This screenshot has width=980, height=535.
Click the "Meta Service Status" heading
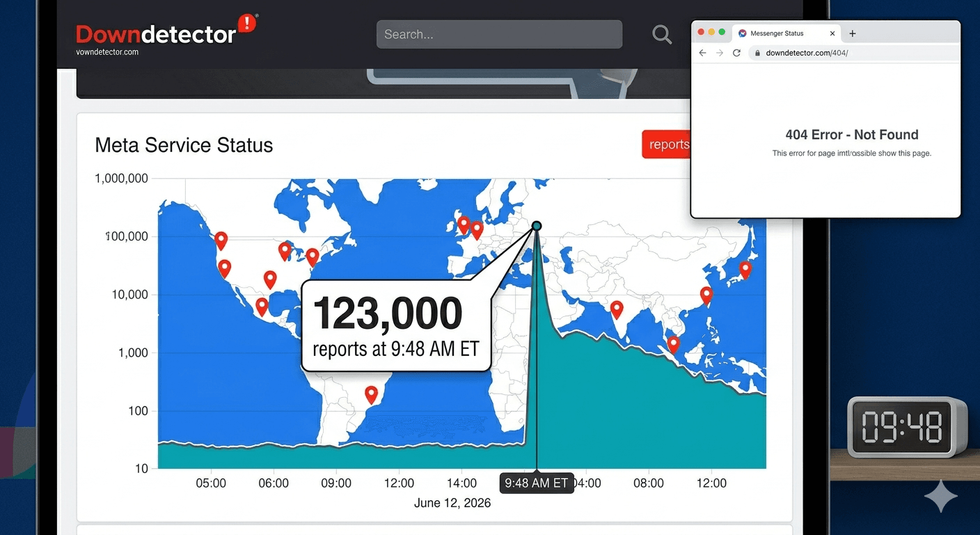184,145
